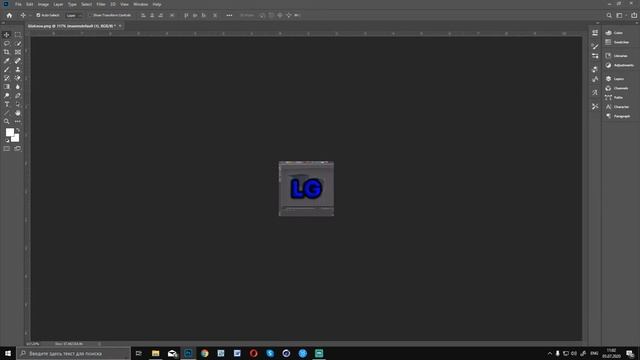This screenshot has width=640, height=360.
Task: Select the Line shape tool
Action: pos(7,113)
